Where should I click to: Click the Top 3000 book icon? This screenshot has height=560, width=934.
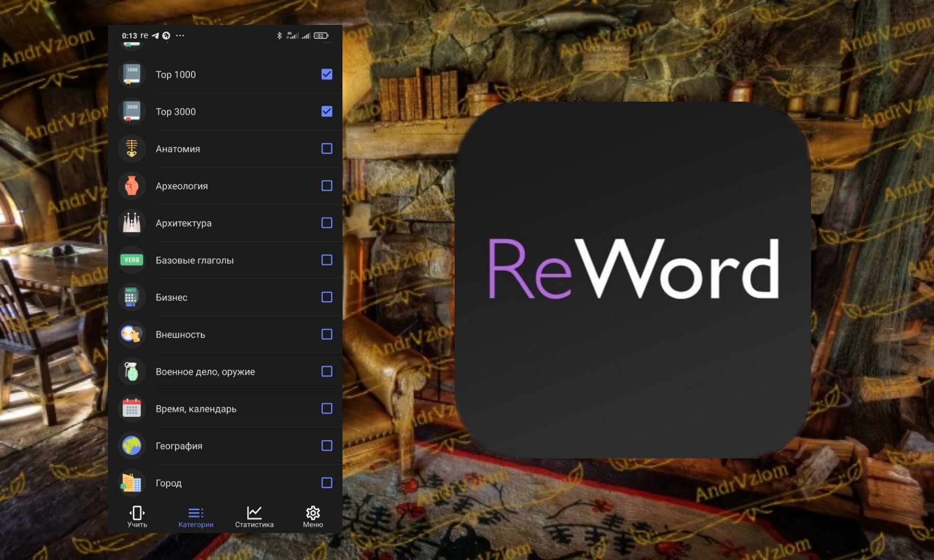[132, 111]
